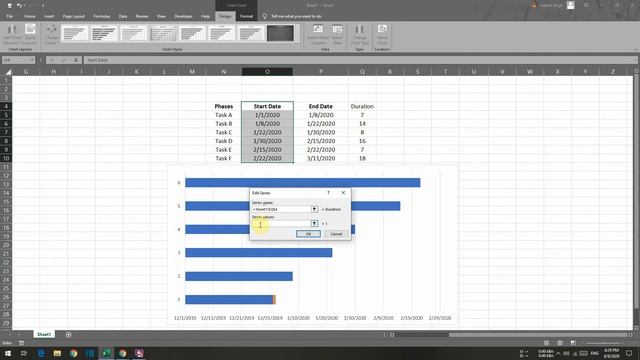
Task: Open the Help ribbon tab
Action: [205, 16]
